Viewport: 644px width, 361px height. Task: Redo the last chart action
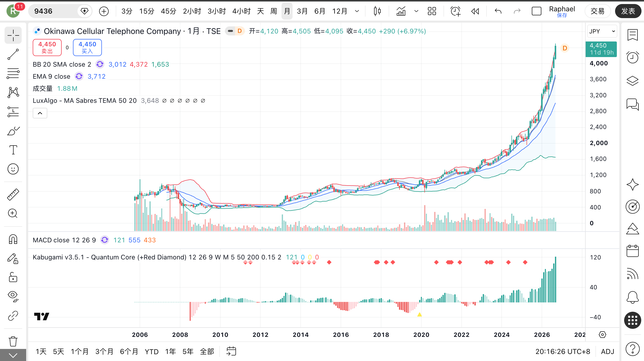click(x=517, y=11)
